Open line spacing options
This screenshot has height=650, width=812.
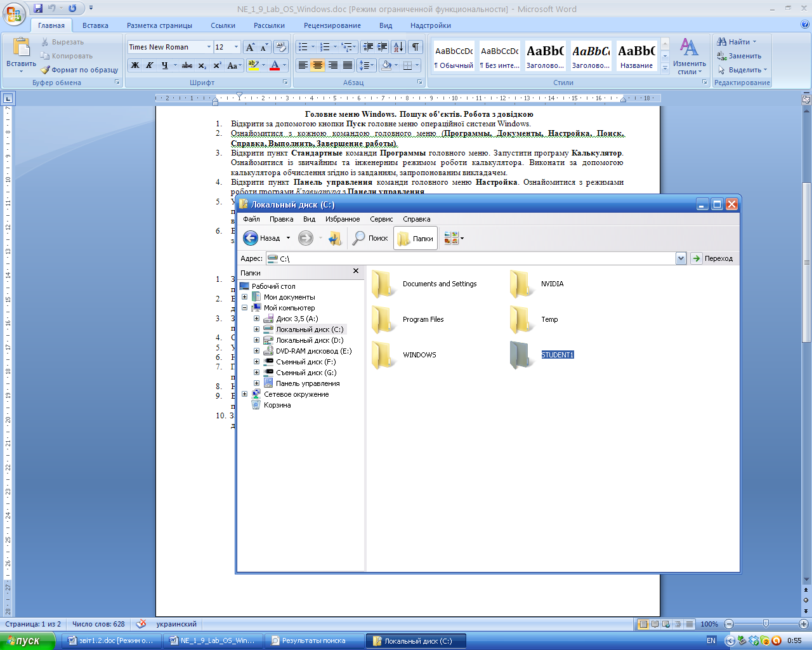coord(366,65)
